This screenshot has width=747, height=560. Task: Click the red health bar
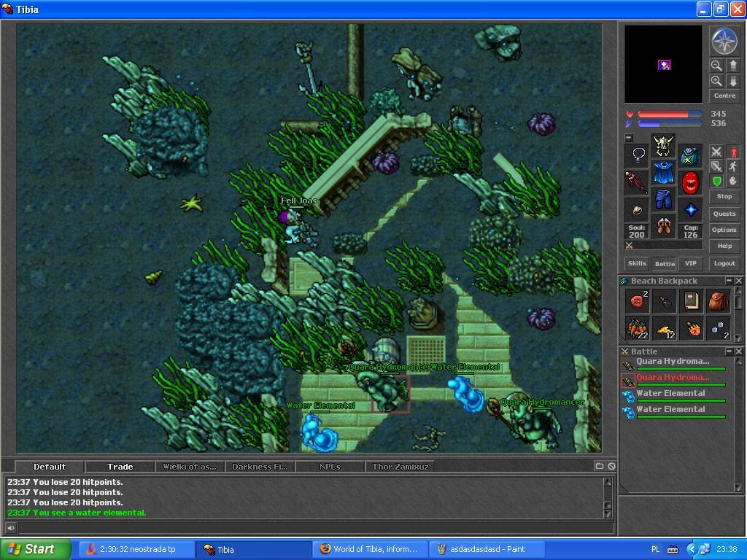click(670, 114)
